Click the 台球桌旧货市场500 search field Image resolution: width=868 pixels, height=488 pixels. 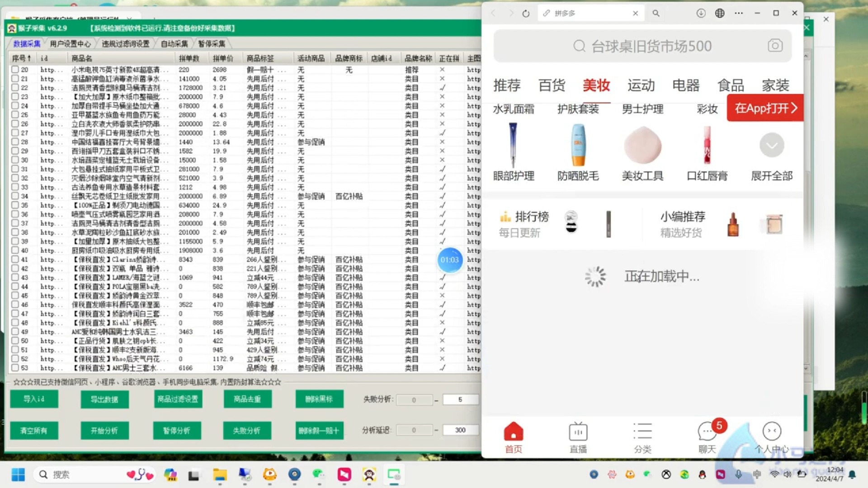(x=642, y=46)
